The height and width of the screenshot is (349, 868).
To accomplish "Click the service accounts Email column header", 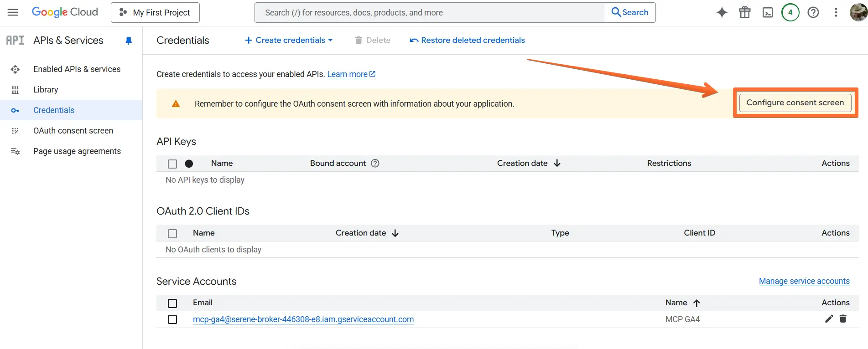I will (203, 303).
